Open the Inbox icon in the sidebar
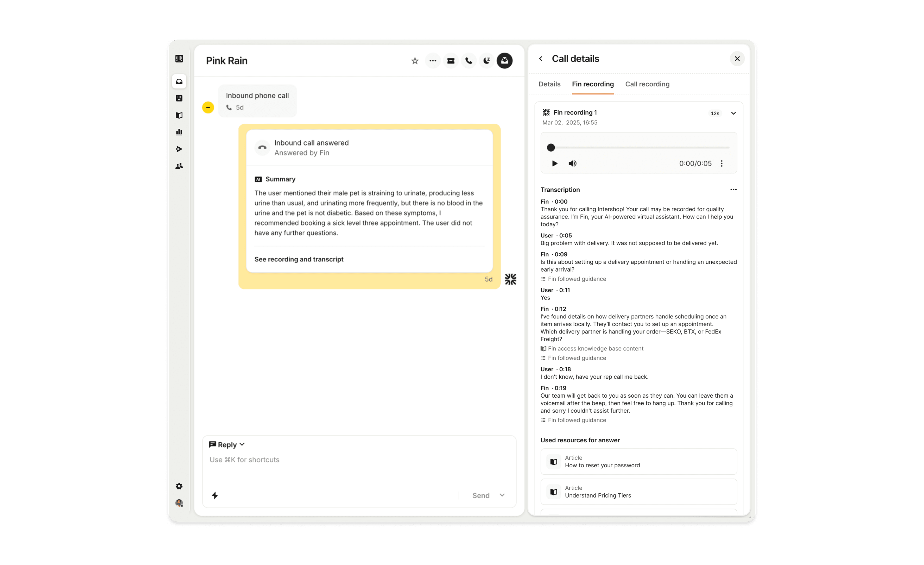The width and height of the screenshot is (924, 565). [179, 81]
